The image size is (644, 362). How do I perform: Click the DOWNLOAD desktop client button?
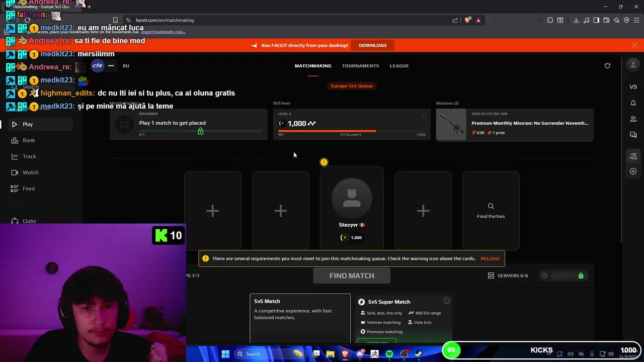coord(372,45)
